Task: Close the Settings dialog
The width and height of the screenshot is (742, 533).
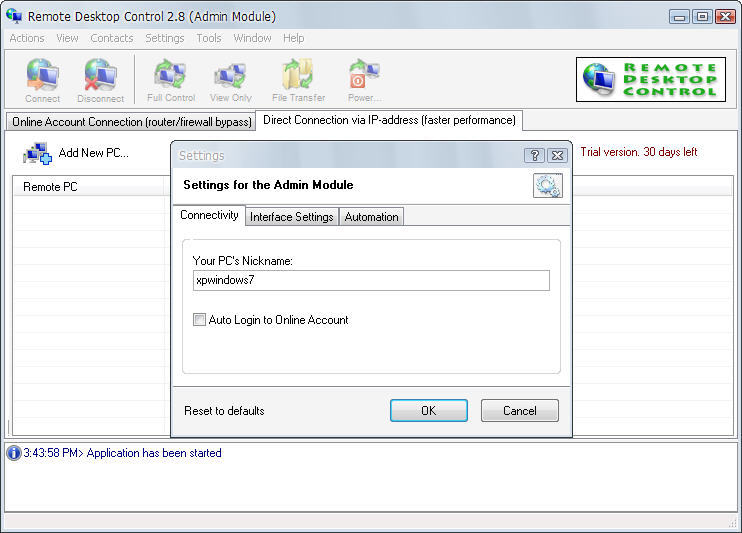Action: [x=557, y=155]
